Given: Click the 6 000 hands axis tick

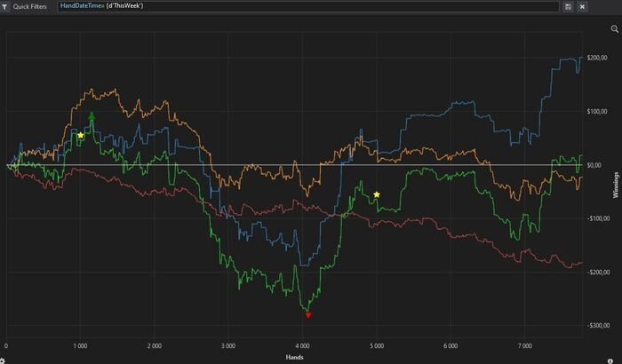Looking at the screenshot, I should click(451, 345).
